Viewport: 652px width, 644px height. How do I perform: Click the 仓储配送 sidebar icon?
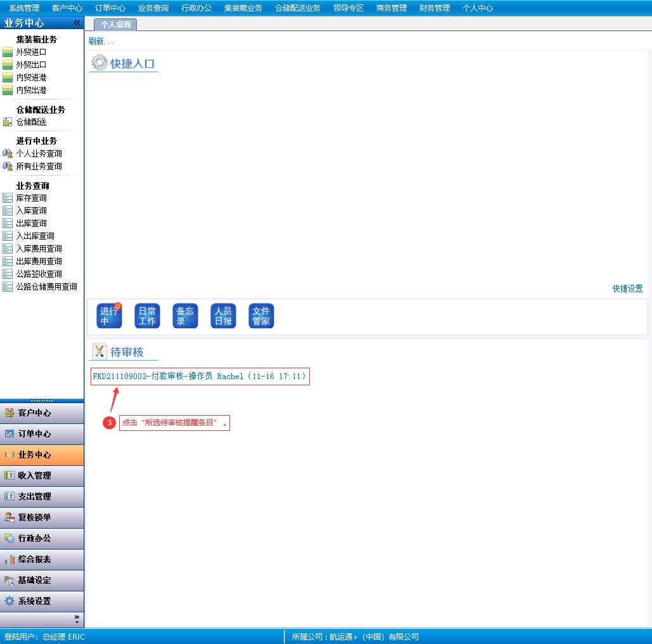(x=8, y=122)
